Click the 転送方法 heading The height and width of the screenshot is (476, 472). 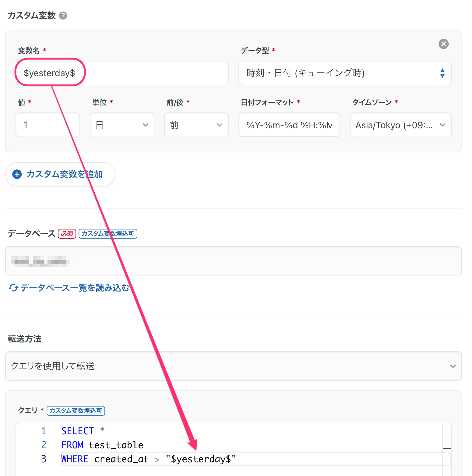pyautogui.click(x=25, y=339)
